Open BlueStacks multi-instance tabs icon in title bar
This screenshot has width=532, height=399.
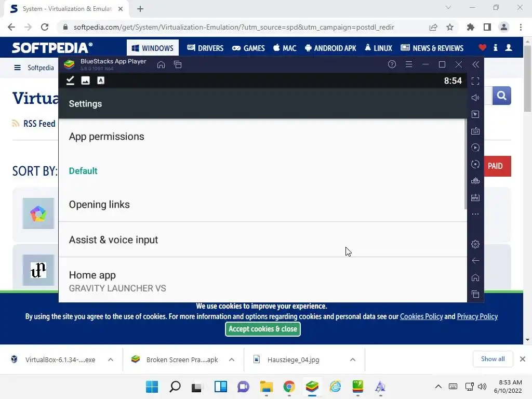tap(178, 64)
